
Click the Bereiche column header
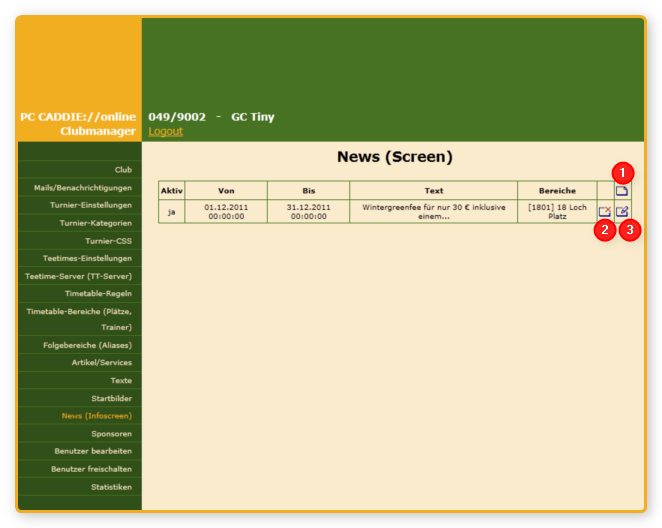[x=557, y=191]
